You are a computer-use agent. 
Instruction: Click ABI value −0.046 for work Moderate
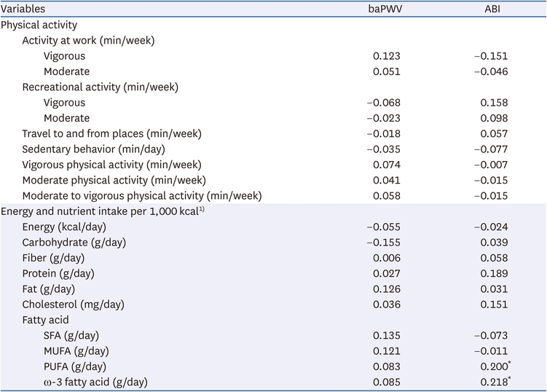click(x=491, y=71)
